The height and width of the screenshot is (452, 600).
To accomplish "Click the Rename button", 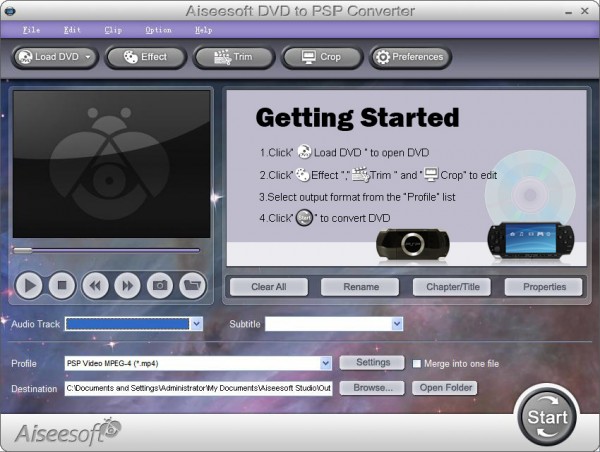I will [x=361, y=287].
